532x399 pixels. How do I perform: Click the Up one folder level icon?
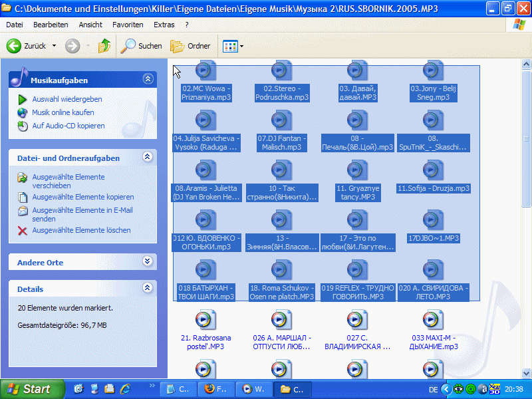pos(104,46)
